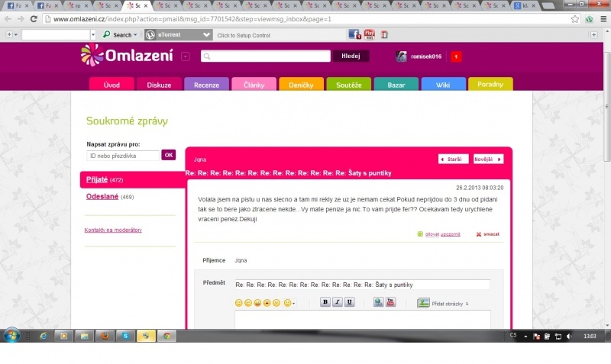
Task: Click the smazat delete link
Action: (x=490, y=234)
